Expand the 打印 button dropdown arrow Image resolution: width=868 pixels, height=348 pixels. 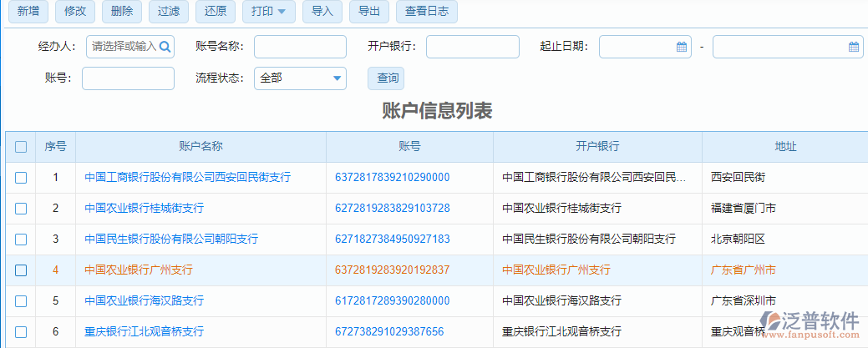(x=281, y=12)
